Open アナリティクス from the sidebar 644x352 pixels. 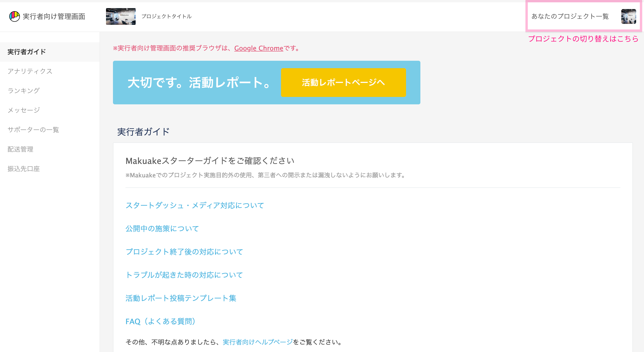[x=30, y=71]
